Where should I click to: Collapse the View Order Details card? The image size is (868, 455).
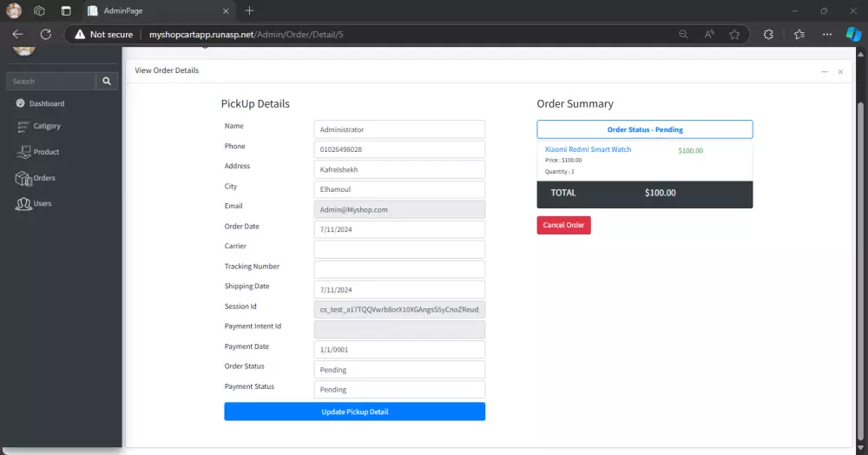click(x=825, y=71)
